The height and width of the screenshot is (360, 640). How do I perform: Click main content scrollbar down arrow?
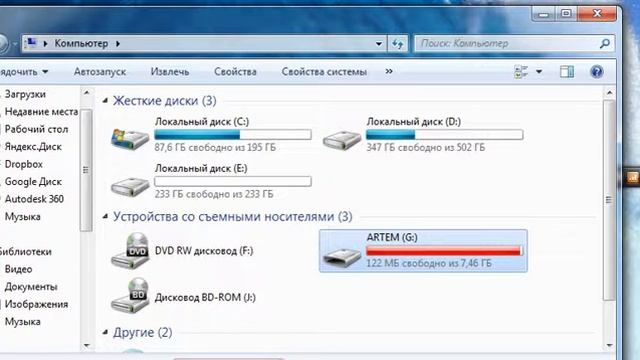pos(609,346)
